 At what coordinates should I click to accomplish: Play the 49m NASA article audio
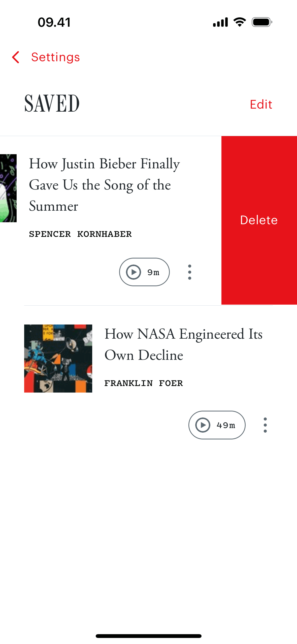[217, 425]
